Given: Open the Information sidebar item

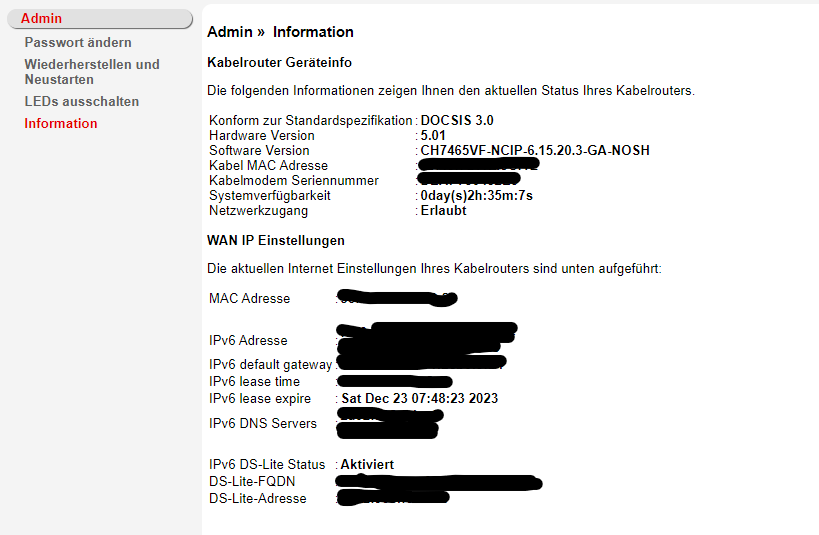Looking at the screenshot, I should [x=61, y=123].
